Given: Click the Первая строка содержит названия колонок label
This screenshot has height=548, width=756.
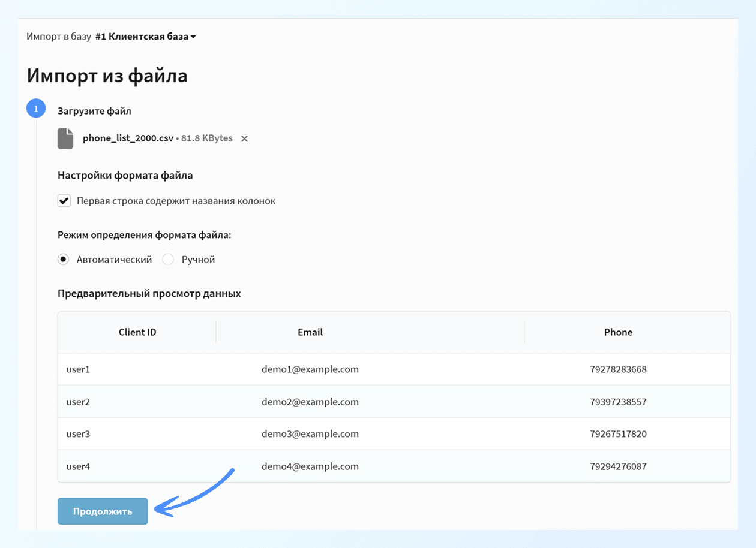Looking at the screenshot, I should pos(176,201).
